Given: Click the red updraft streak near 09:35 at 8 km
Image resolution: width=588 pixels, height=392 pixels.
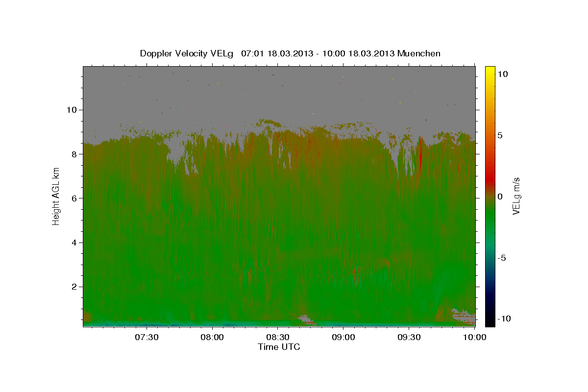Looking at the screenshot, I should pos(420,153).
